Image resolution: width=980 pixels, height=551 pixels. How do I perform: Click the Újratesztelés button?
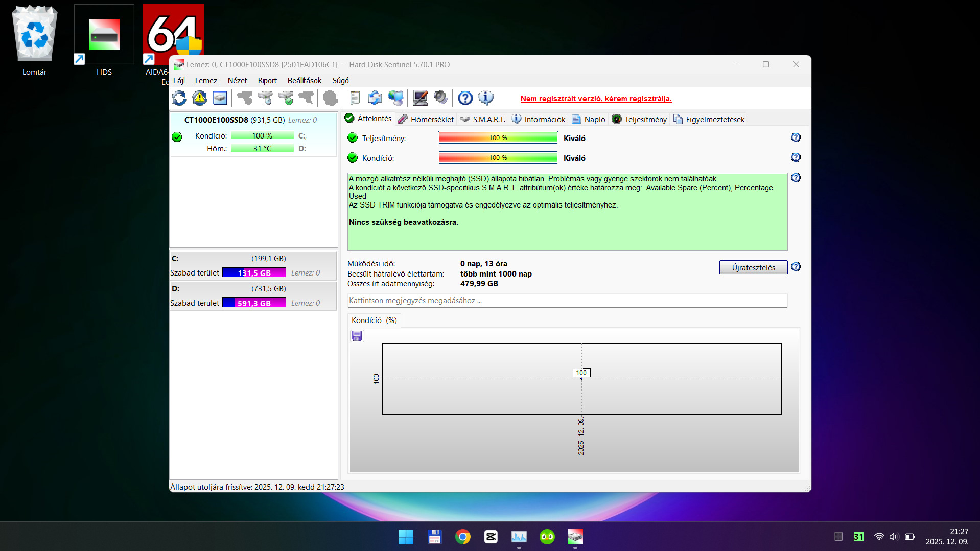753,267
